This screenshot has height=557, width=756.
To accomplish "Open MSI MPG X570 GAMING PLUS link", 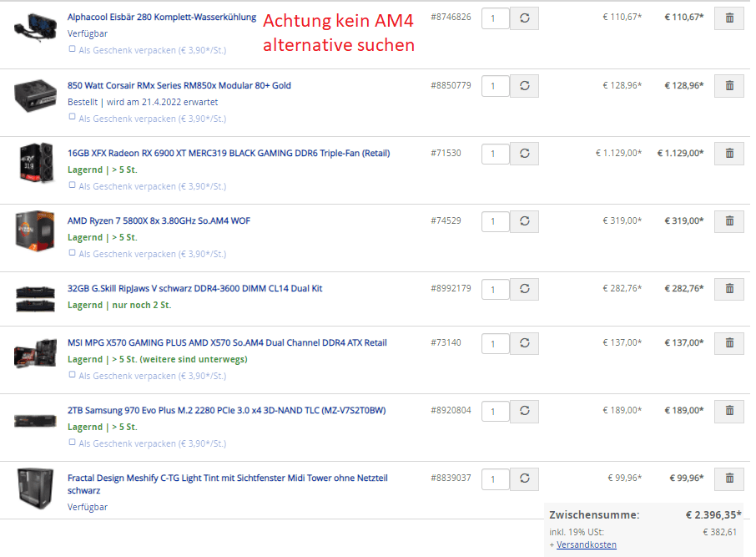I will pyautogui.click(x=227, y=342).
